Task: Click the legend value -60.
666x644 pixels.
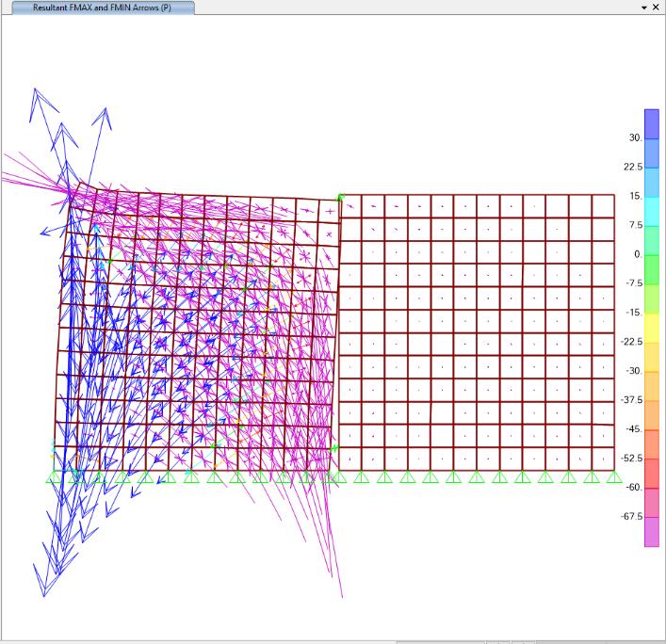Action: (634, 488)
